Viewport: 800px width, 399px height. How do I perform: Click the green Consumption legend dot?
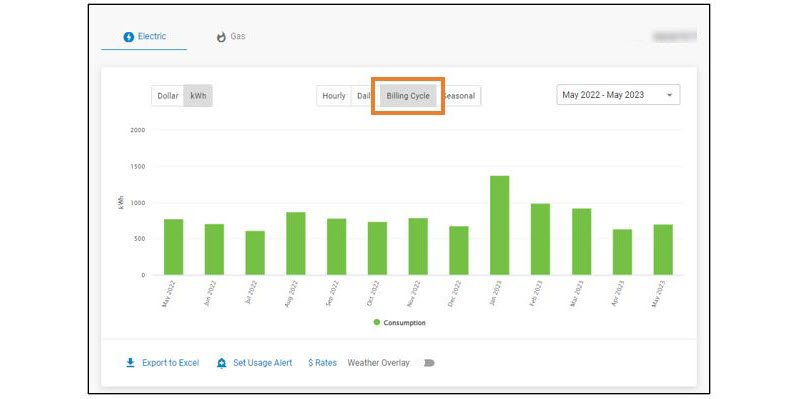click(x=377, y=322)
